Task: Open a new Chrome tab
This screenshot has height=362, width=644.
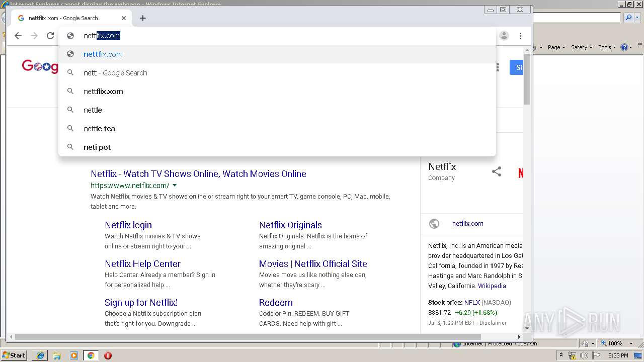Action: [x=143, y=18]
